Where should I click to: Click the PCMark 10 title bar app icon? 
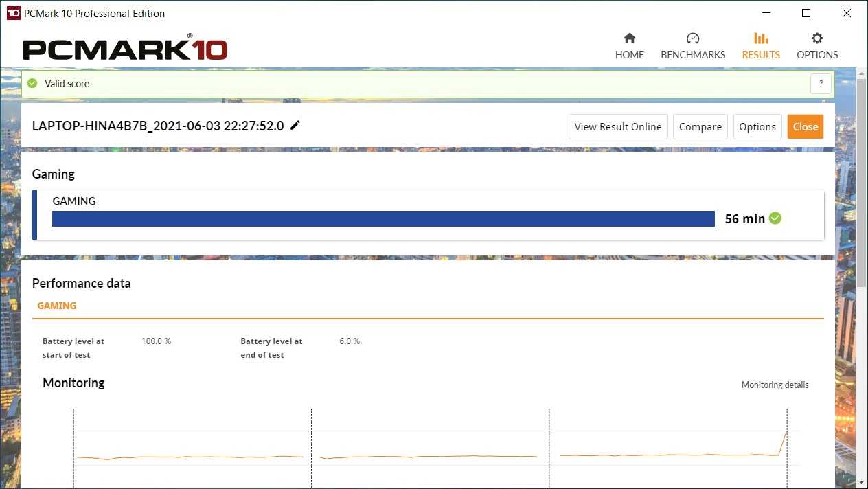(x=13, y=13)
